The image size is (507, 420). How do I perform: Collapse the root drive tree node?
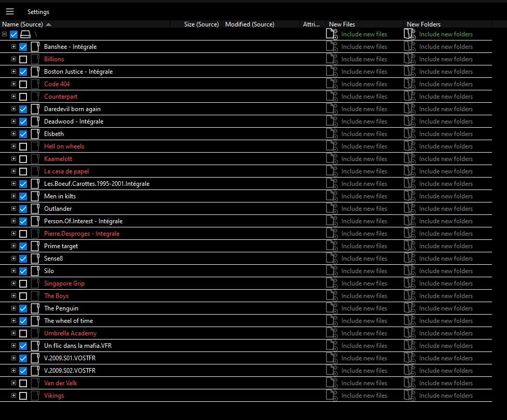click(4, 34)
